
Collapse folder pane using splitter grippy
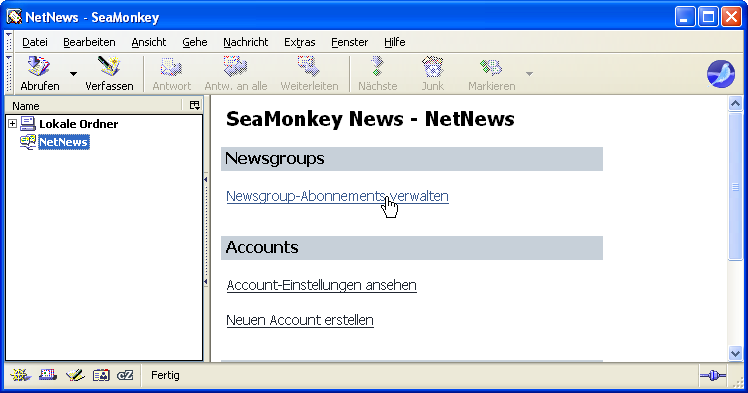coord(206,231)
